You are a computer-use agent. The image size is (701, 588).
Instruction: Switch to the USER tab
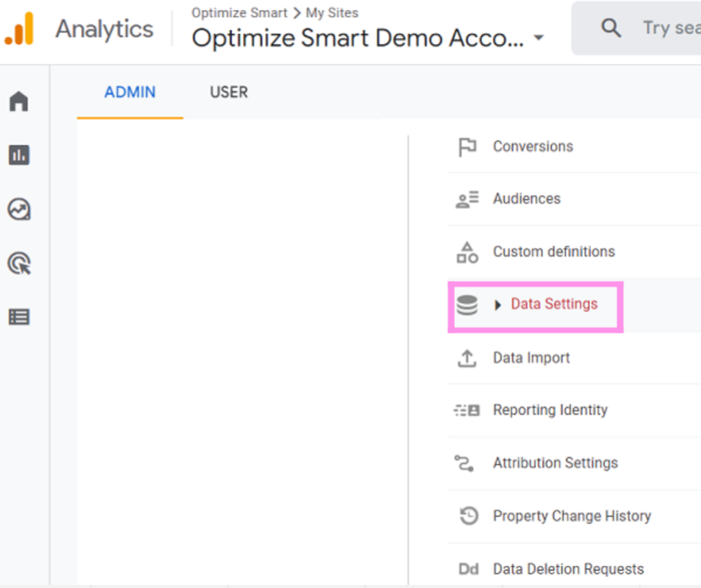pos(229,92)
